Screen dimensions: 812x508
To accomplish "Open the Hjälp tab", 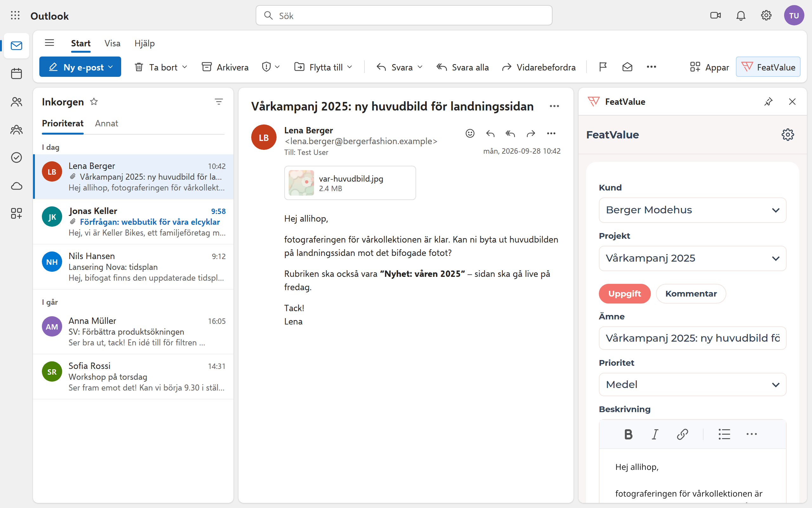I will 145,43.
